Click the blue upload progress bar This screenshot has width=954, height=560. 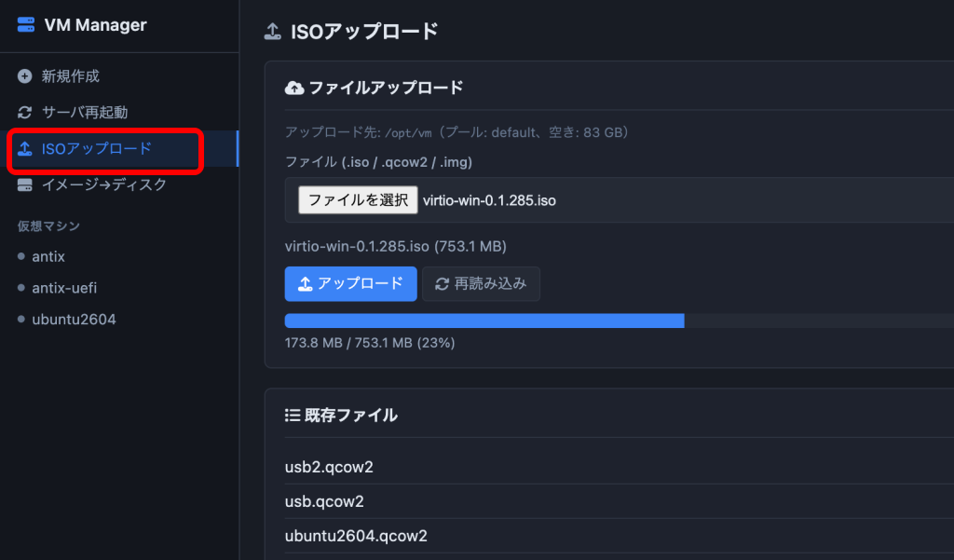click(484, 321)
